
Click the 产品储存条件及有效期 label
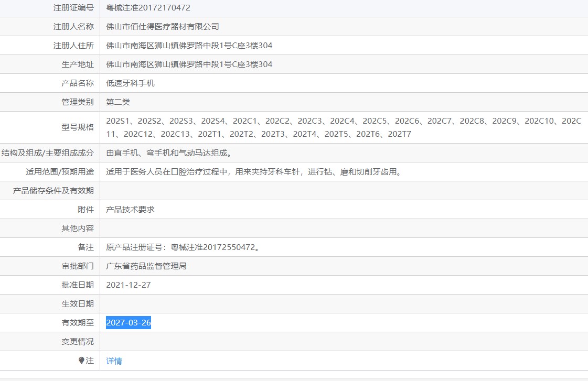54,191
